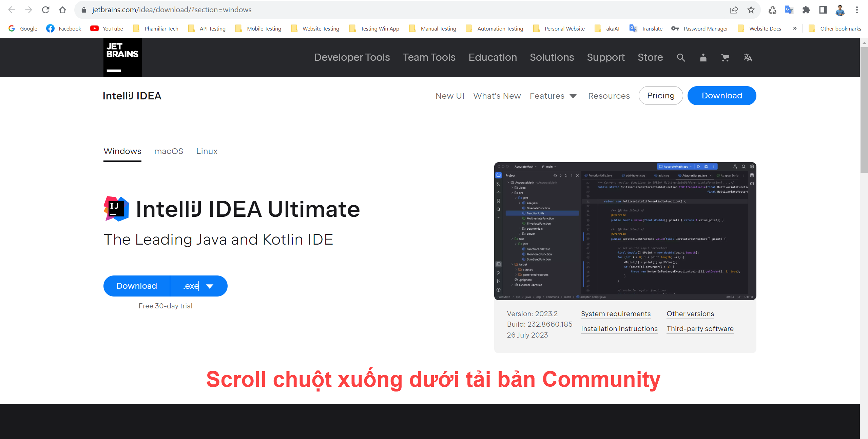The image size is (868, 439).
Task: Open the API Testing bookmark folder
Action: [207, 28]
